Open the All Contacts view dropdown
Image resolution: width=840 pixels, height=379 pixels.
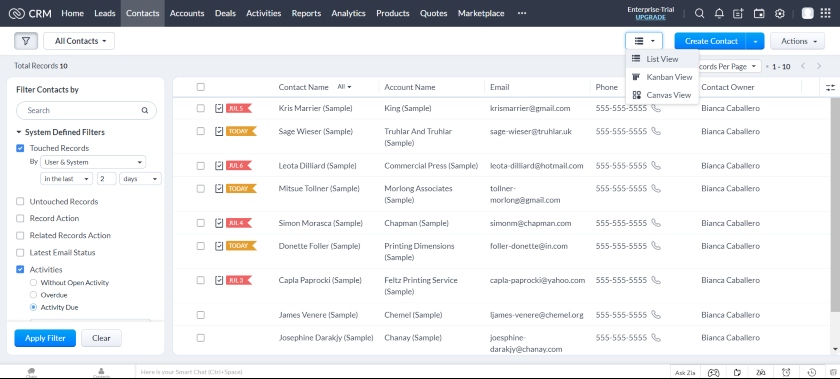tap(79, 41)
